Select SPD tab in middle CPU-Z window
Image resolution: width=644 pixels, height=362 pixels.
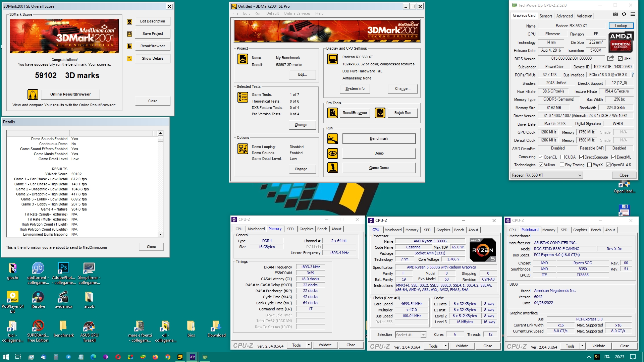(427, 230)
